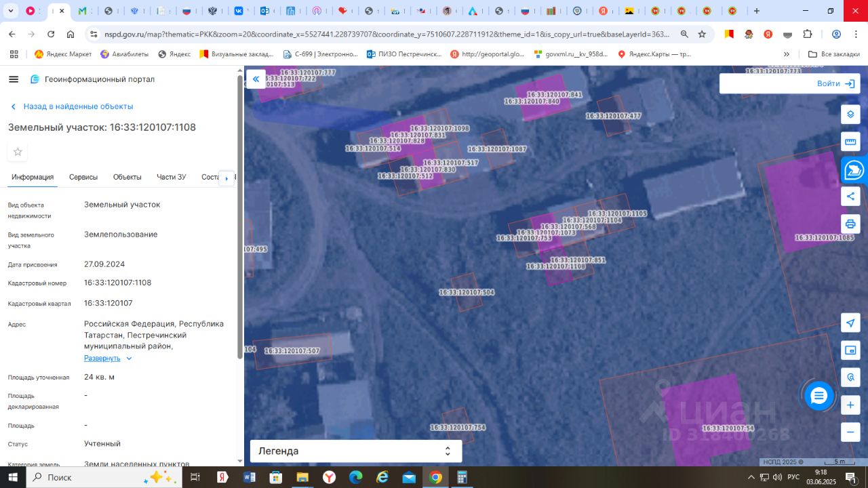Select parcel label 16:33:120107:1085 on map
Image resolution: width=868 pixels, height=488 pixels.
(825, 238)
